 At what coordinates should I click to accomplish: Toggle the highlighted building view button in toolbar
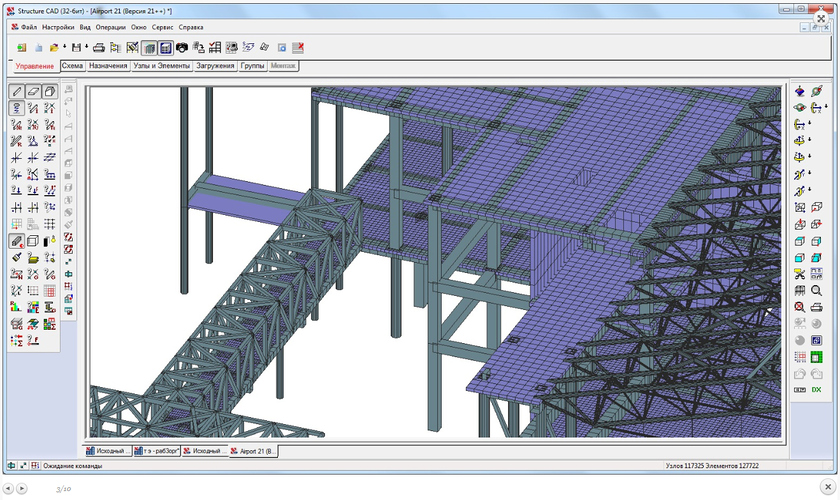click(x=148, y=47)
